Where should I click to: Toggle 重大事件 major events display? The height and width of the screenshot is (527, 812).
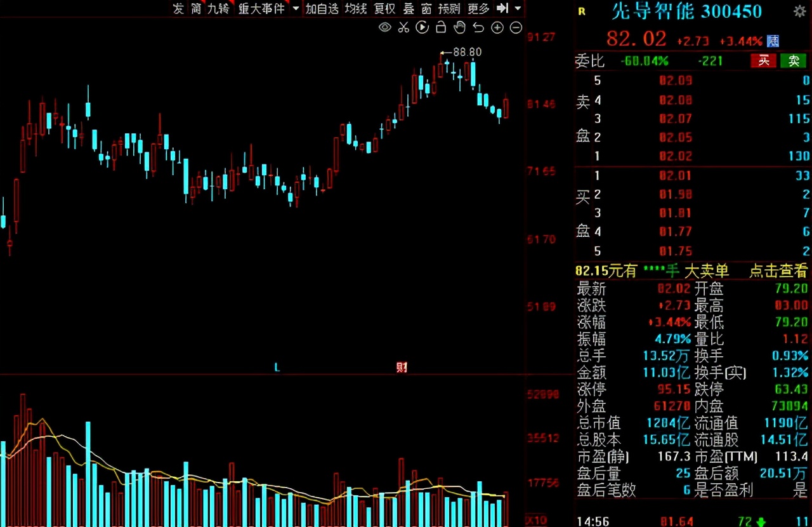click(x=261, y=8)
